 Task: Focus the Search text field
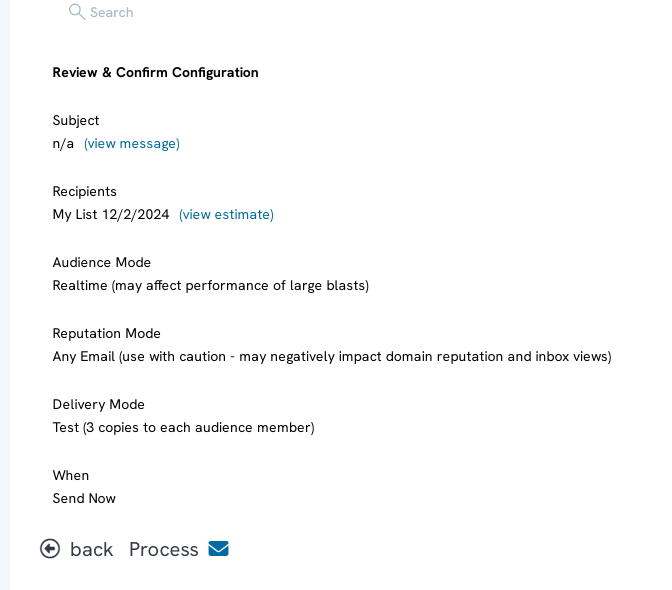tap(111, 12)
